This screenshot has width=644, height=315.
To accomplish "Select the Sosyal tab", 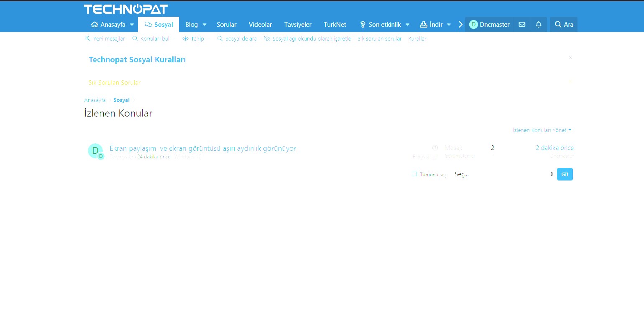I will pyautogui.click(x=158, y=24).
